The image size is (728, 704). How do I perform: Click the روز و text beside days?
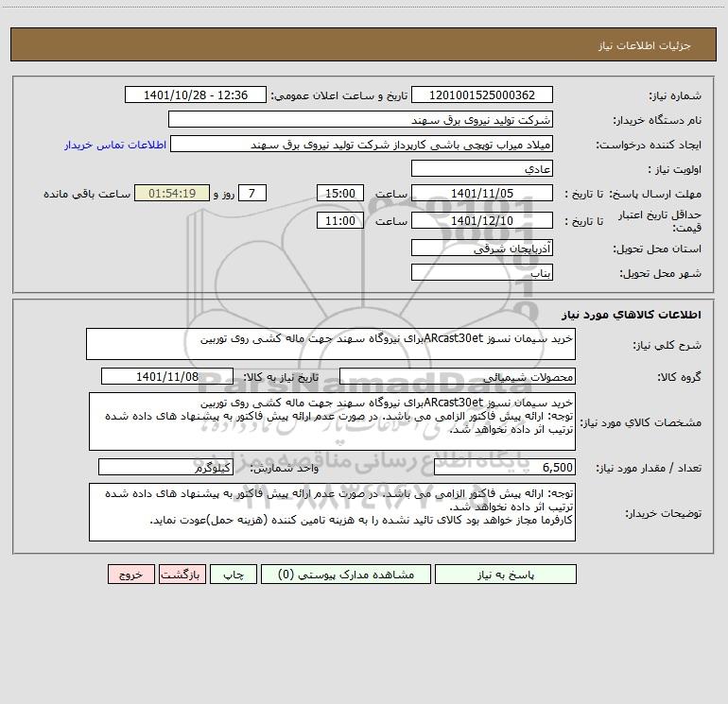(x=224, y=194)
